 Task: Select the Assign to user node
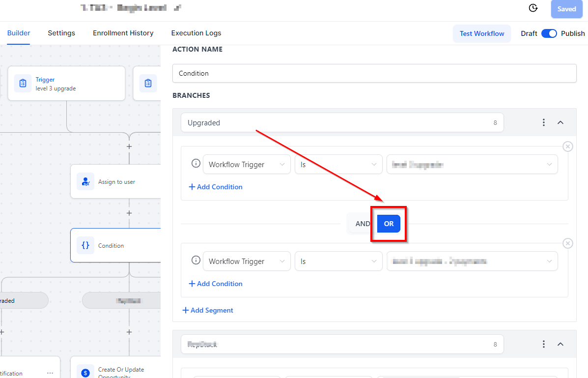click(x=115, y=182)
